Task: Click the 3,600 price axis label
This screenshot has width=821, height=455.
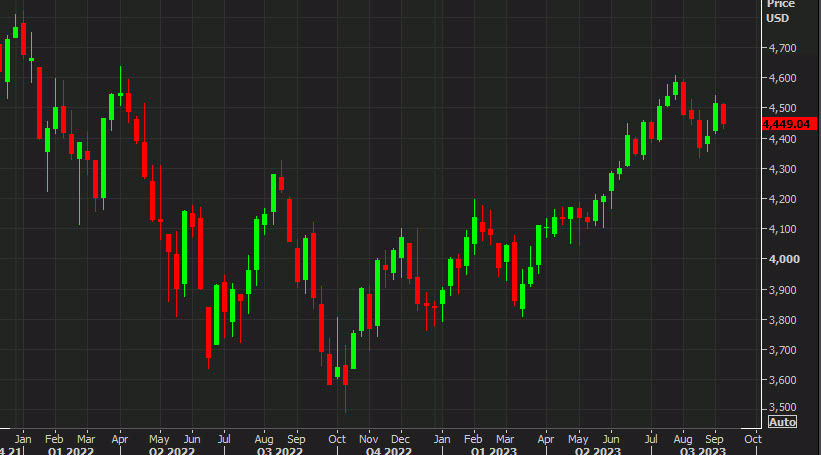Action: coord(782,380)
